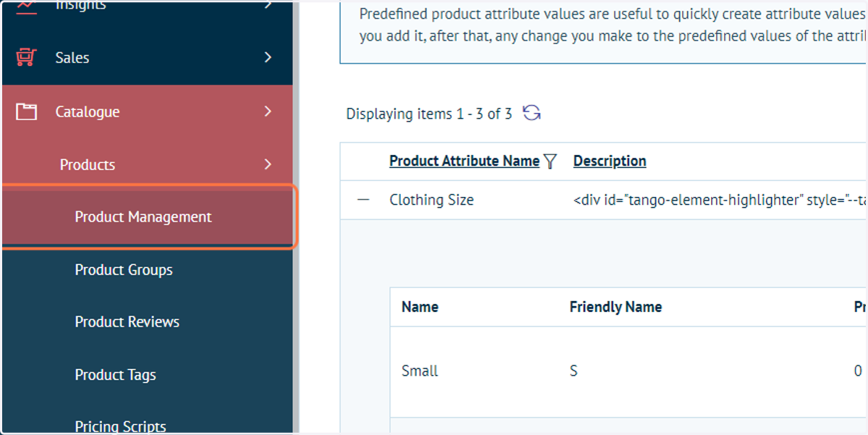Refresh the items list
The height and width of the screenshot is (435, 868).
point(532,113)
